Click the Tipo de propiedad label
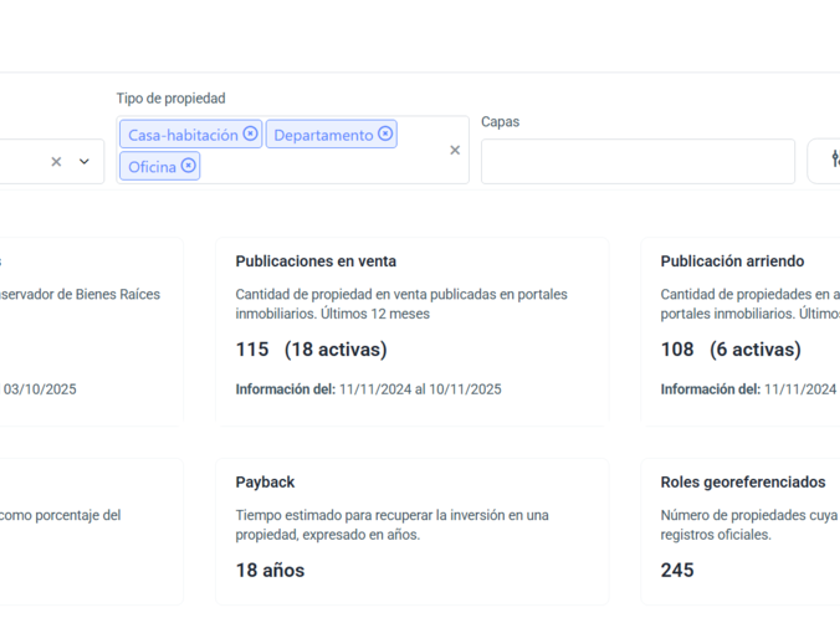Viewport: 840px width, 630px height. (171, 99)
